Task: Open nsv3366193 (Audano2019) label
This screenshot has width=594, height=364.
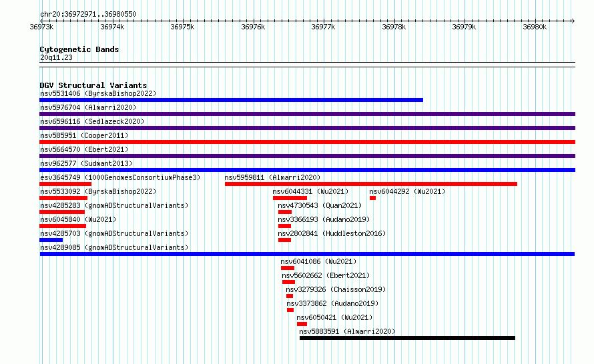Action: [x=324, y=219]
